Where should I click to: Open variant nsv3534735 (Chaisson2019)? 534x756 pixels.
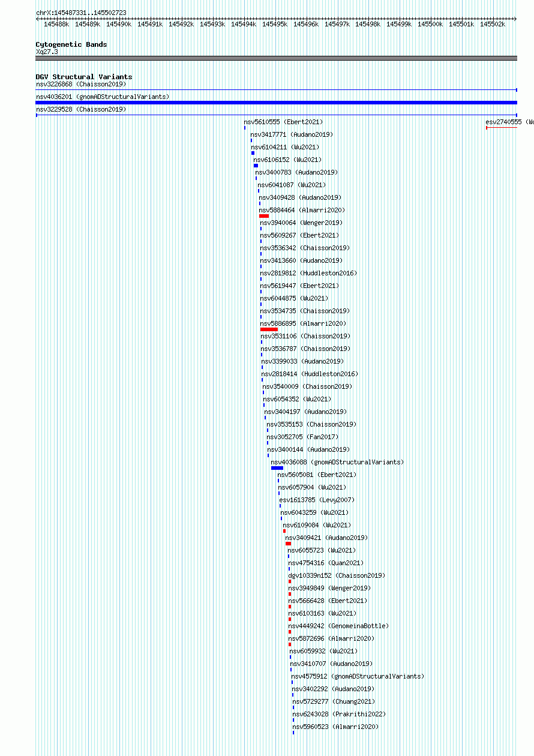(x=305, y=311)
